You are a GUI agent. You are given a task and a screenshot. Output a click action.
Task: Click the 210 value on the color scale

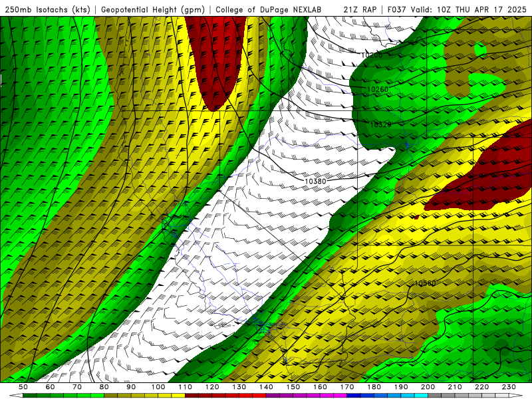coord(455,387)
